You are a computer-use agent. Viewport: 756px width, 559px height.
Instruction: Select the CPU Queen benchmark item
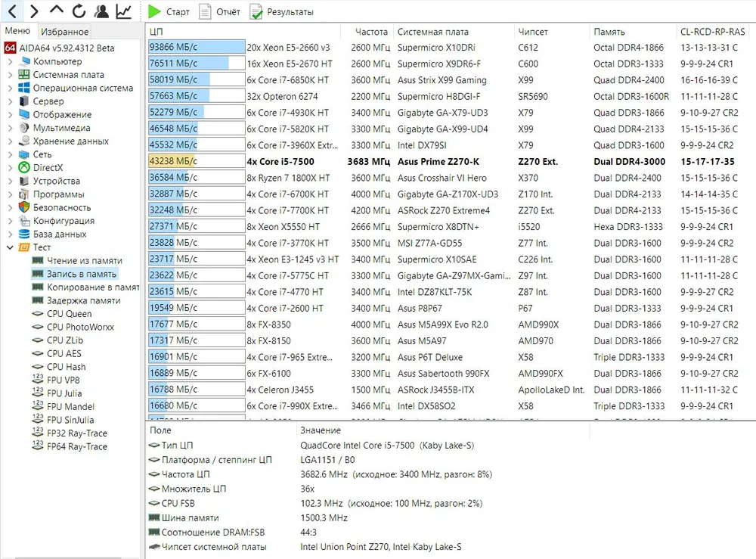69,314
